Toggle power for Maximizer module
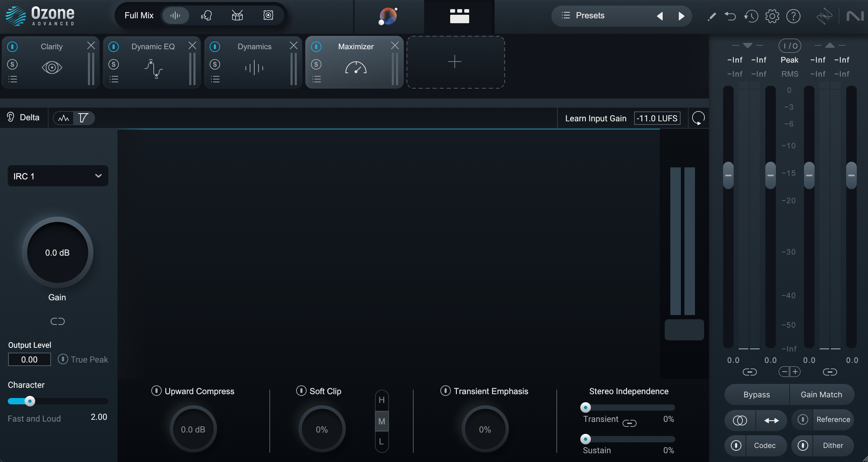The width and height of the screenshot is (868, 462). pyautogui.click(x=316, y=46)
